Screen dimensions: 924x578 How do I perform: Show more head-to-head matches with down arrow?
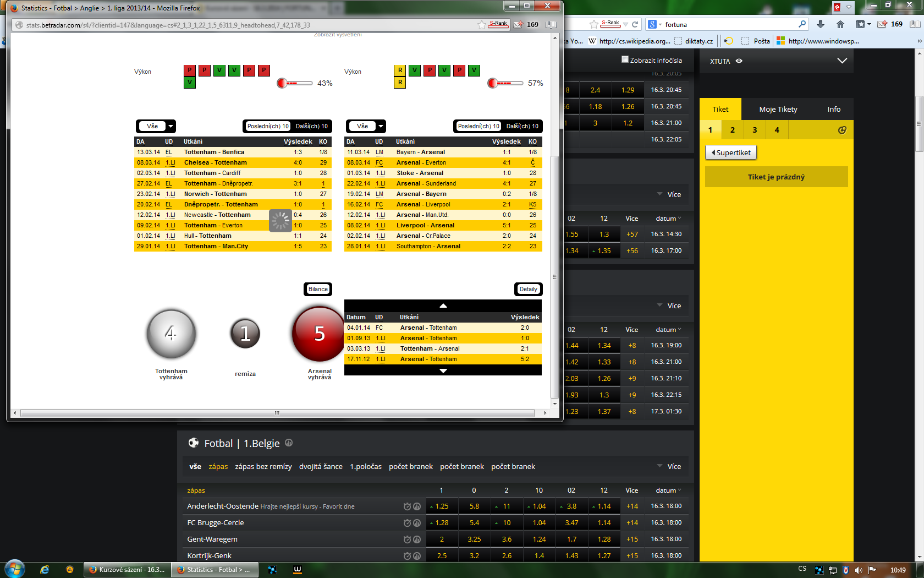click(443, 370)
